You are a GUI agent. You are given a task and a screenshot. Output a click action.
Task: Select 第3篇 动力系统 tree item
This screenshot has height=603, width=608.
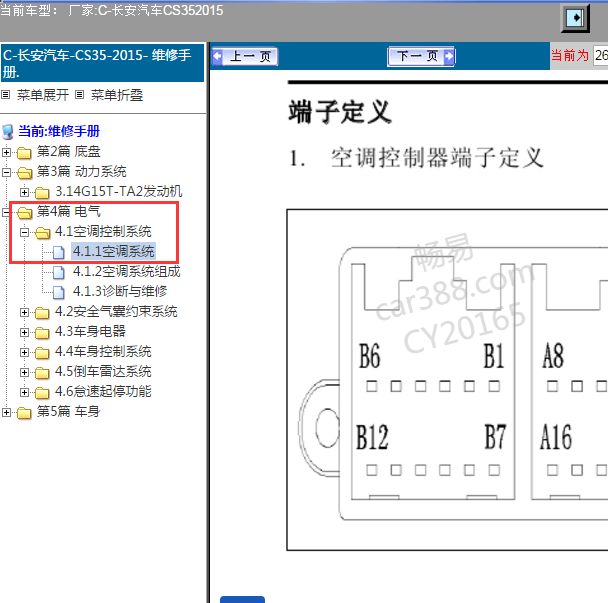(x=81, y=171)
